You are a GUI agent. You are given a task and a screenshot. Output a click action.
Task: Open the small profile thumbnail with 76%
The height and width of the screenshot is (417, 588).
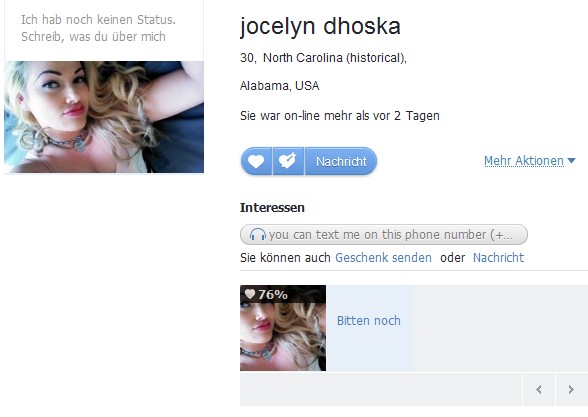[283, 328]
